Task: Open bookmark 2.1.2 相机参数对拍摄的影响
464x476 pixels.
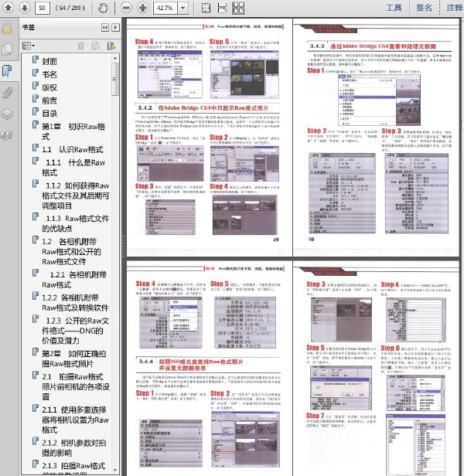Action: tap(74, 447)
